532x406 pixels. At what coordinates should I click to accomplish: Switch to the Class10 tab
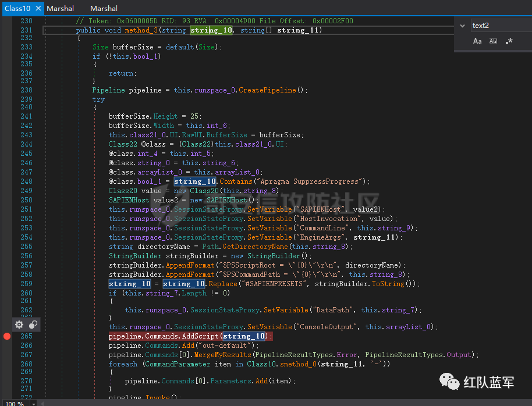click(17, 8)
